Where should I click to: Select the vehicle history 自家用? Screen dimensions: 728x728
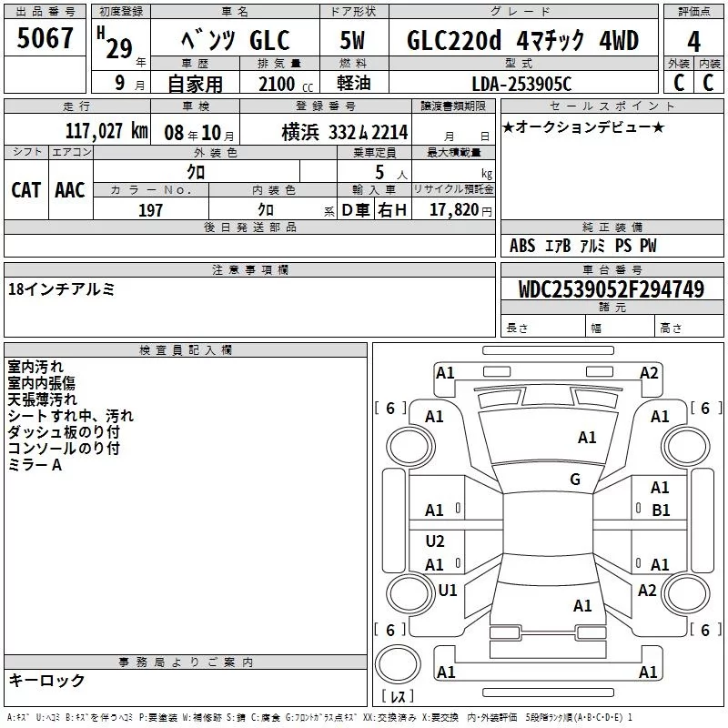195,84
